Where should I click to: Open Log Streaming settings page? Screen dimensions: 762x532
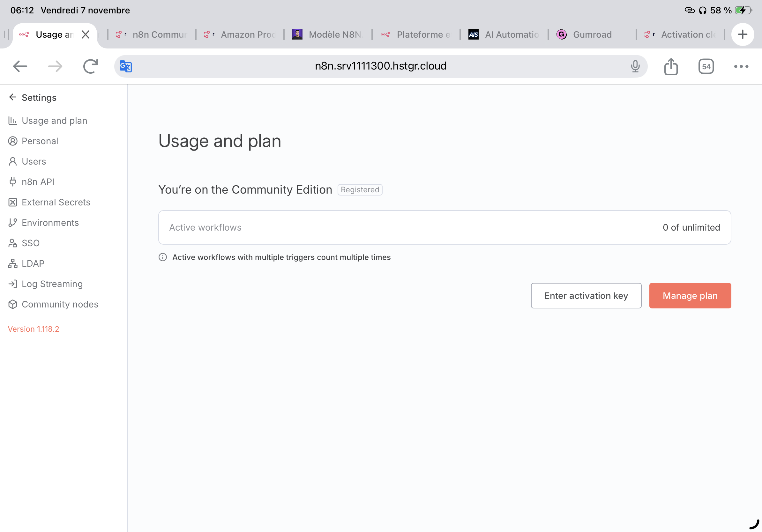coord(52,284)
